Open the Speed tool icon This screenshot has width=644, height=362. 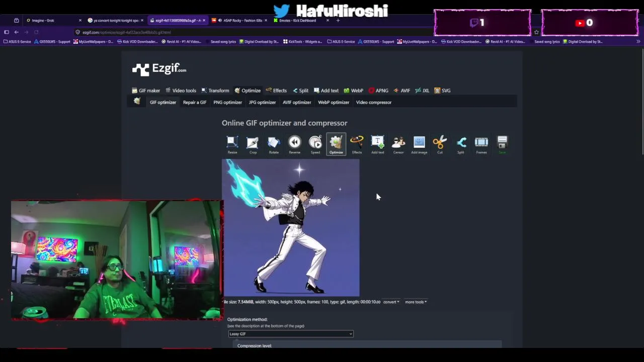315,144
